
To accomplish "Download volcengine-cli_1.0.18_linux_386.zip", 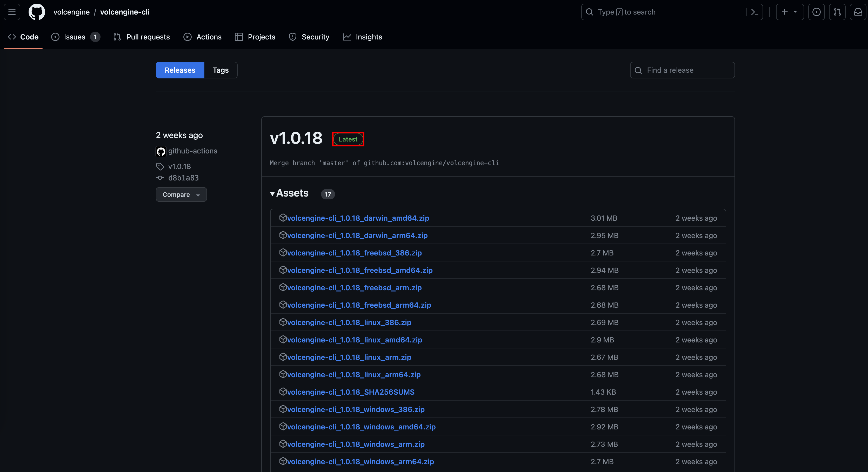I will 349,322.
